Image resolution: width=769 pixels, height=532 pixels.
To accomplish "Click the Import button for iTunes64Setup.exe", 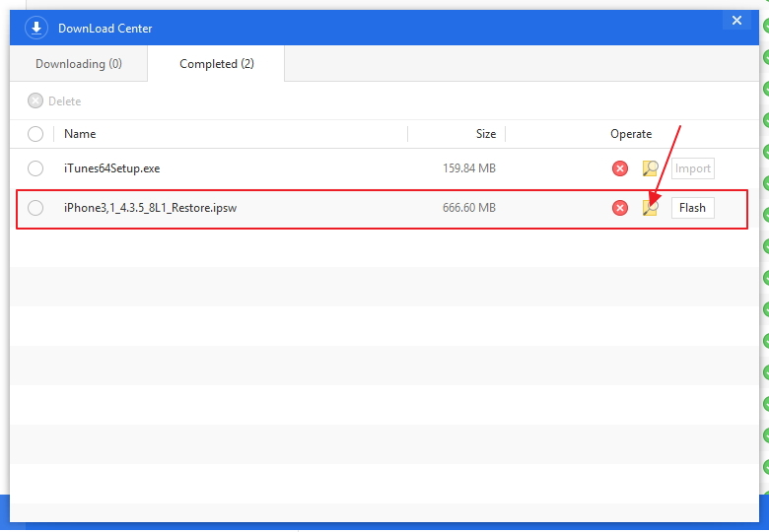I will pyautogui.click(x=692, y=168).
